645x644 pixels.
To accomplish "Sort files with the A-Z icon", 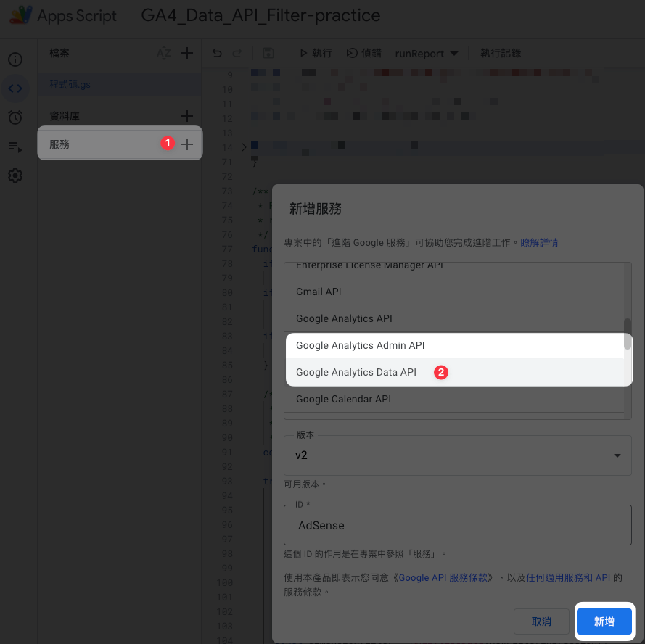I will [x=164, y=53].
